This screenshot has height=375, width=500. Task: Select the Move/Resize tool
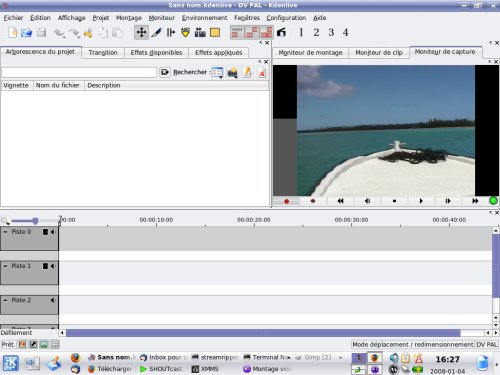pos(141,33)
